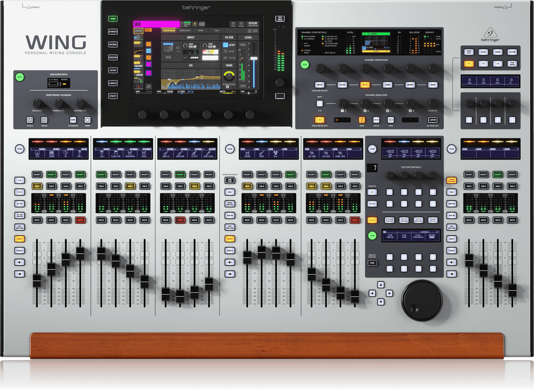Switch to the Tags tab

[x=217, y=31]
